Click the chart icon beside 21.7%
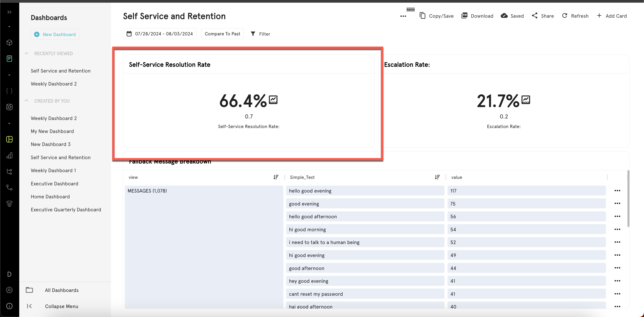This screenshot has width=644, height=317. pyautogui.click(x=526, y=100)
